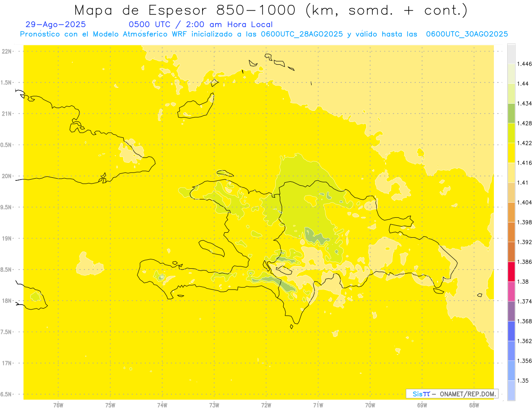
Task: Click the color bar value '1.422'
Action: click(x=525, y=143)
